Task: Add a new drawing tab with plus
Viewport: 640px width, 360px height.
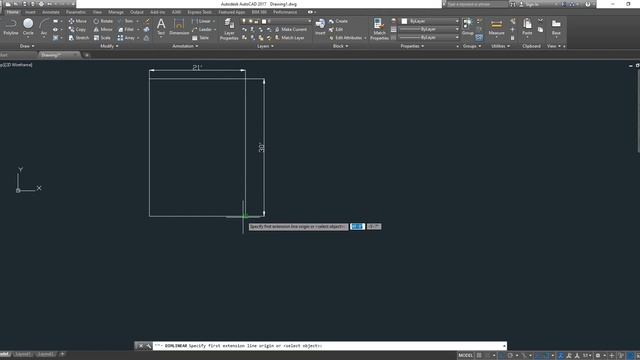Action: (x=87, y=55)
